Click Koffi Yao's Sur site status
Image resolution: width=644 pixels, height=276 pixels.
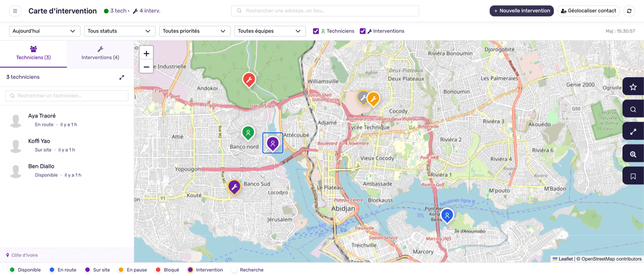[43, 150]
